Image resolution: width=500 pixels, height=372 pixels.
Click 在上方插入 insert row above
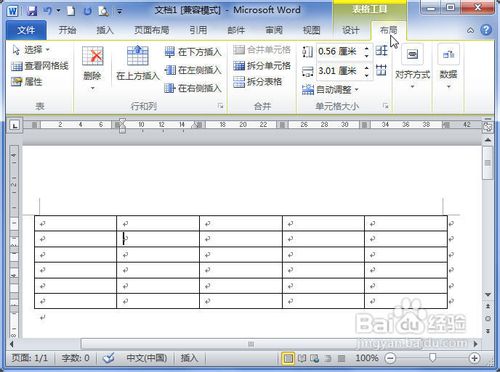[x=138, y=63]
